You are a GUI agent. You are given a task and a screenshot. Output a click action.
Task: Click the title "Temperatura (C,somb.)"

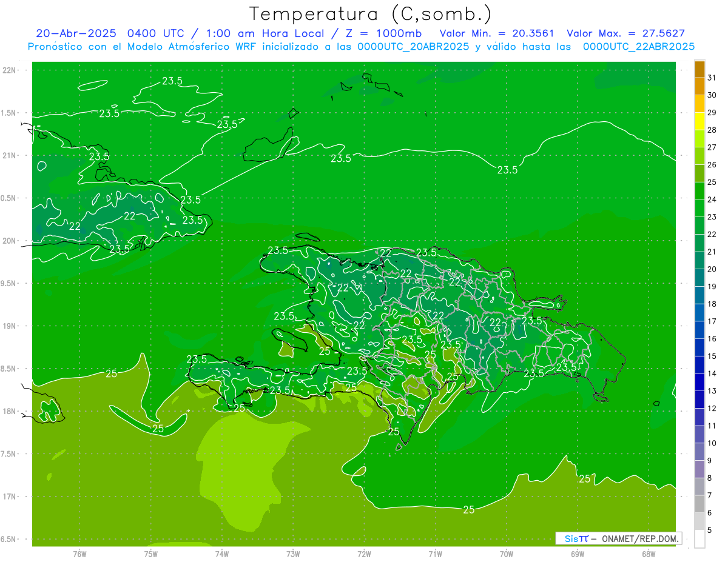pyautogui.click(x=371, y=14)
